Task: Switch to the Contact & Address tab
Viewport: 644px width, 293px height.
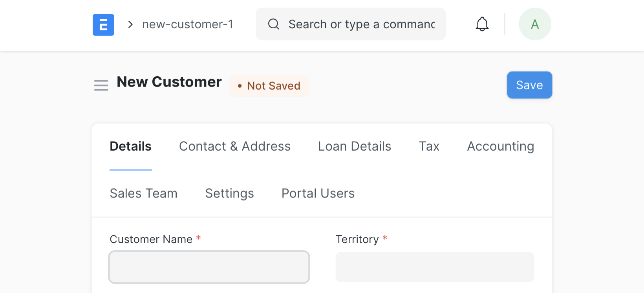Action: click(x=234, y=146)
